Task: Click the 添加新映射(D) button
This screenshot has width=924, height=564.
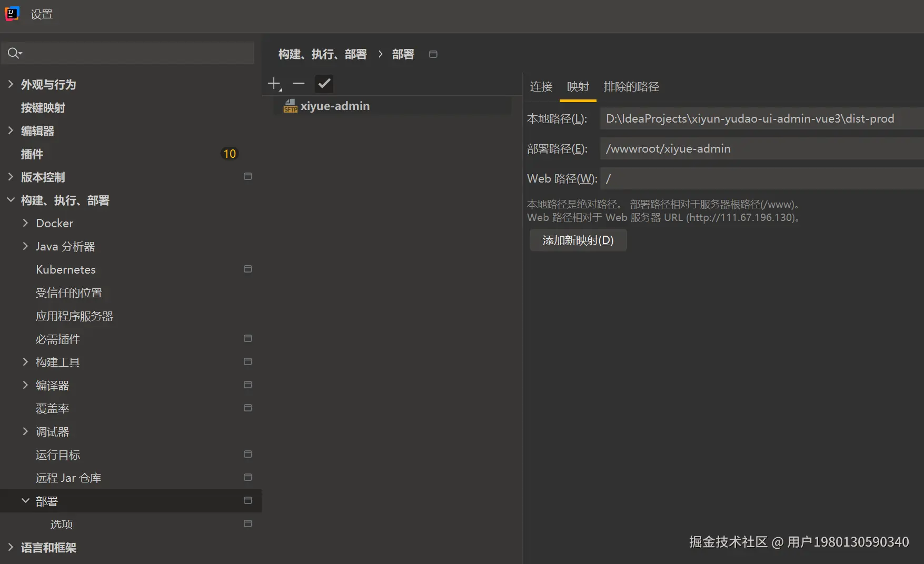Action: click(x=578, y=240)
